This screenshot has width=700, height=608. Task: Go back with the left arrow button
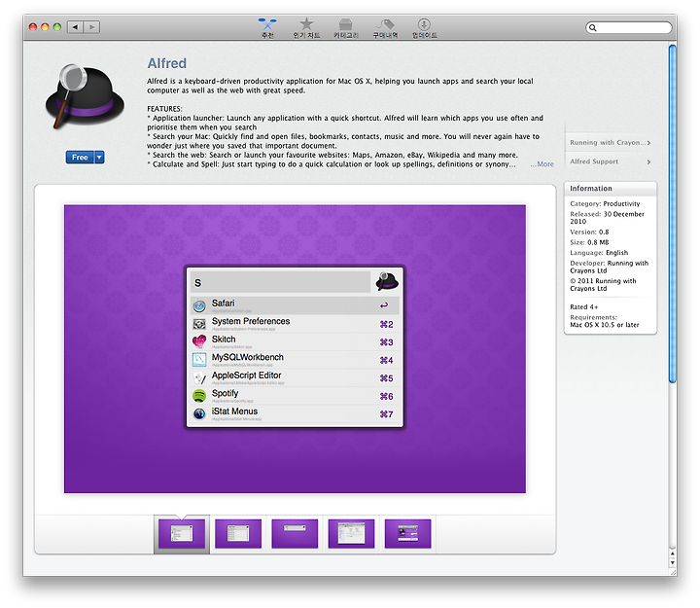75,27
